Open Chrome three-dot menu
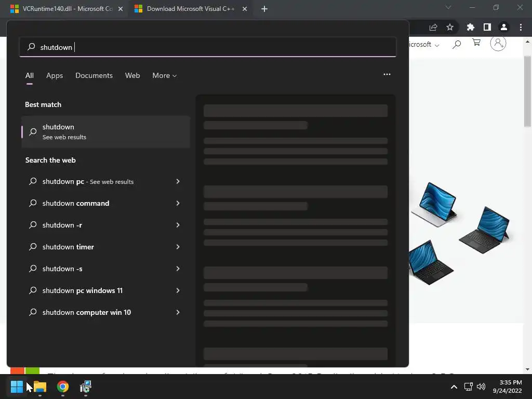532x399 pixels. [x=521, y=27]
